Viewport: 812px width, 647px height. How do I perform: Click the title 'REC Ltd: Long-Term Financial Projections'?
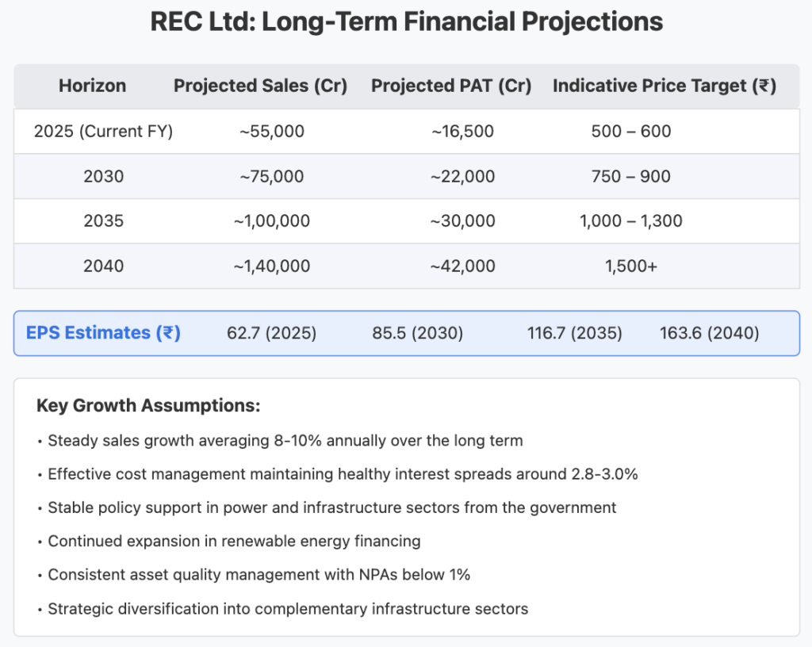(407, 22)
